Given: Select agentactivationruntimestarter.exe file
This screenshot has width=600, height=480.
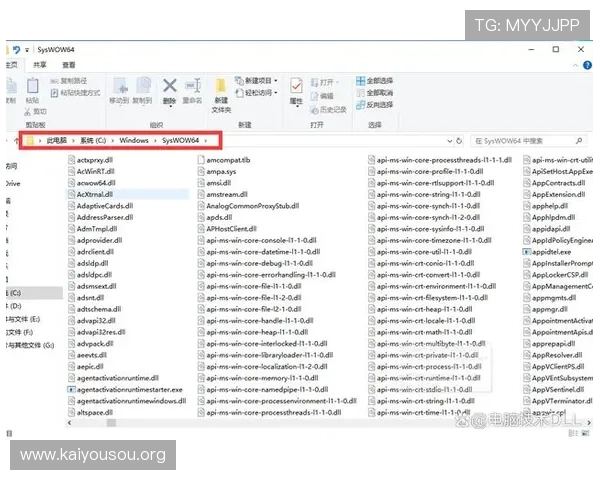Looking at the screenshot, I should (125, 390).
